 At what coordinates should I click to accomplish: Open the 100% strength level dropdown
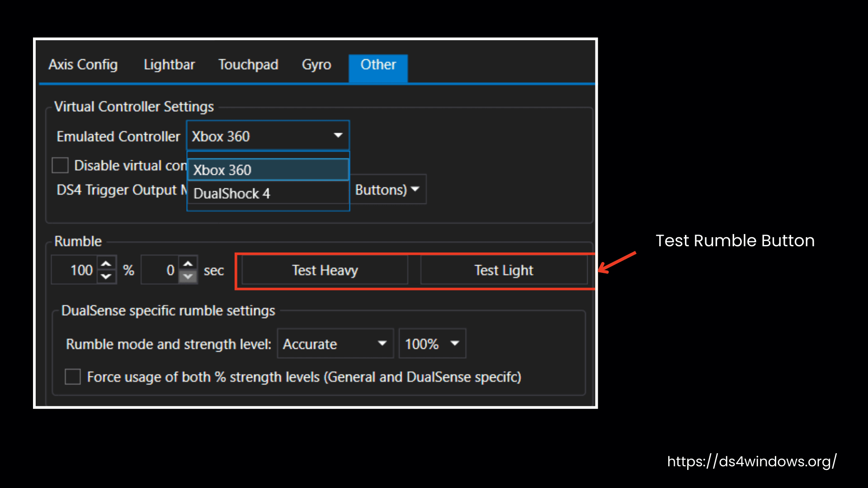click(x=432, y=344)
